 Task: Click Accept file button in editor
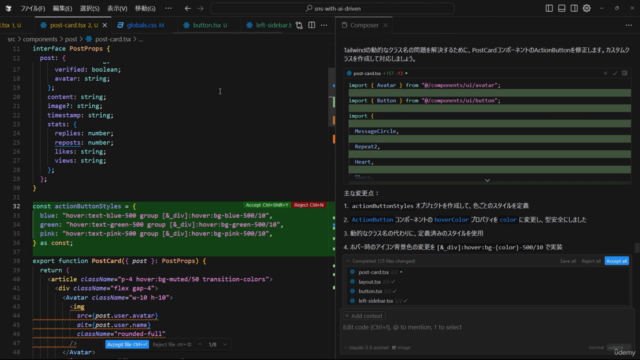127,344
